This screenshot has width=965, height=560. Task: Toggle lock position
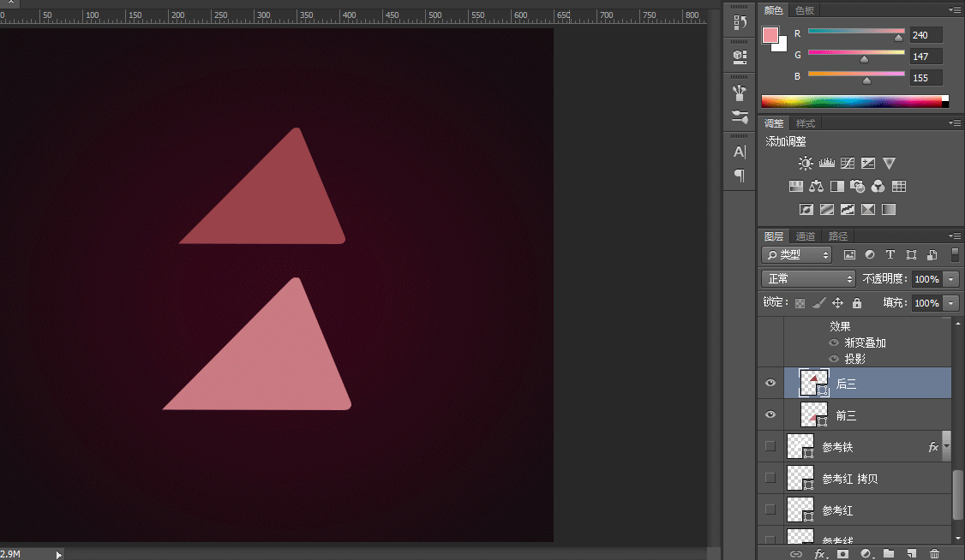point(837,303)
